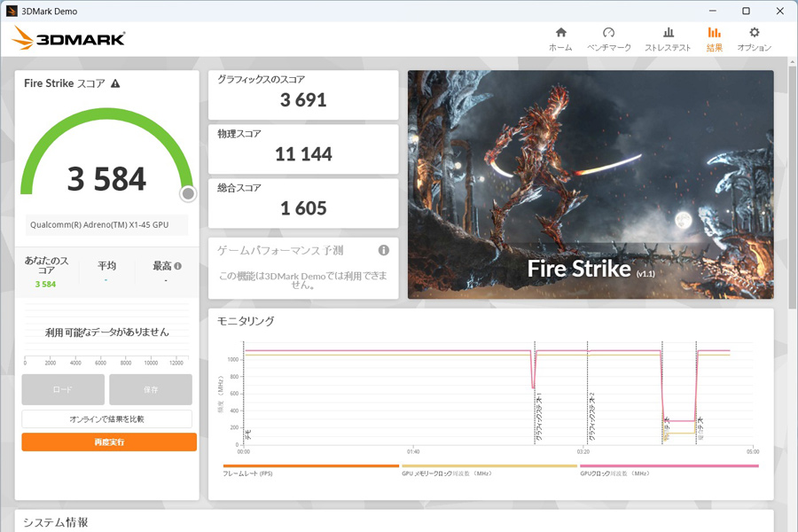Click the main score 3 584
This screenshot has width=798, height=532.
[x=107, y=179]
